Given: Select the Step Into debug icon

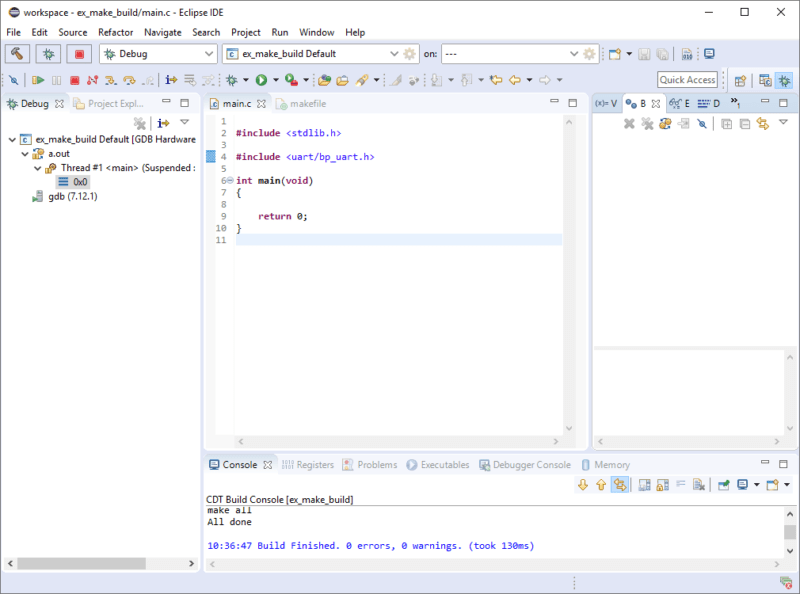Looking at the screenshot, I should click(x=109, y=80).
